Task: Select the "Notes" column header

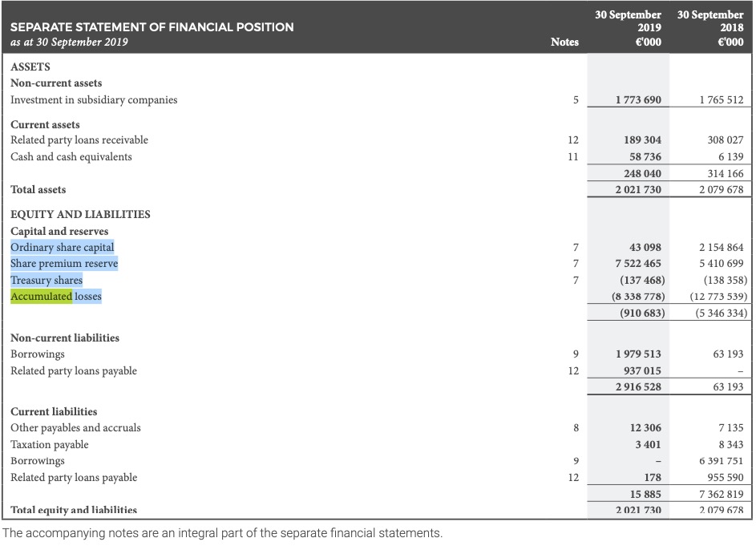Action: [564, 42]
